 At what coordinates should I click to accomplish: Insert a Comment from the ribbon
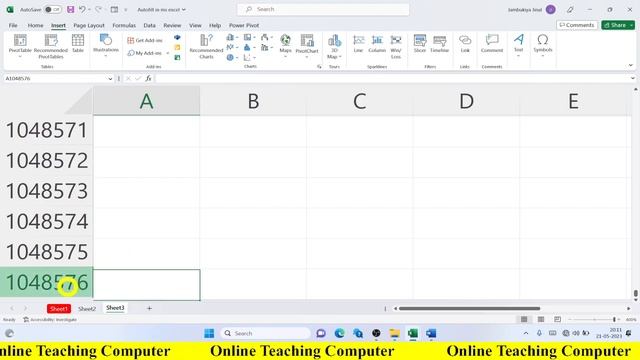[x=492, y=44]
